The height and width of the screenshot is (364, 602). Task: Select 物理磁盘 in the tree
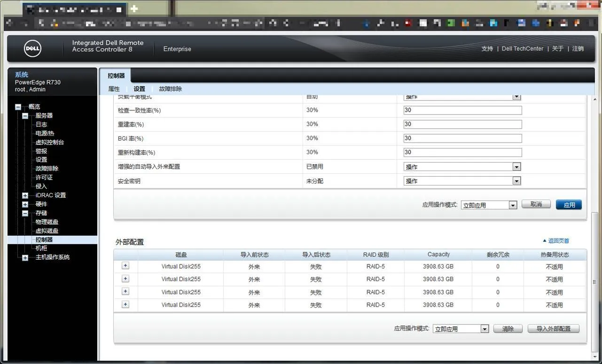click(47, 222)
